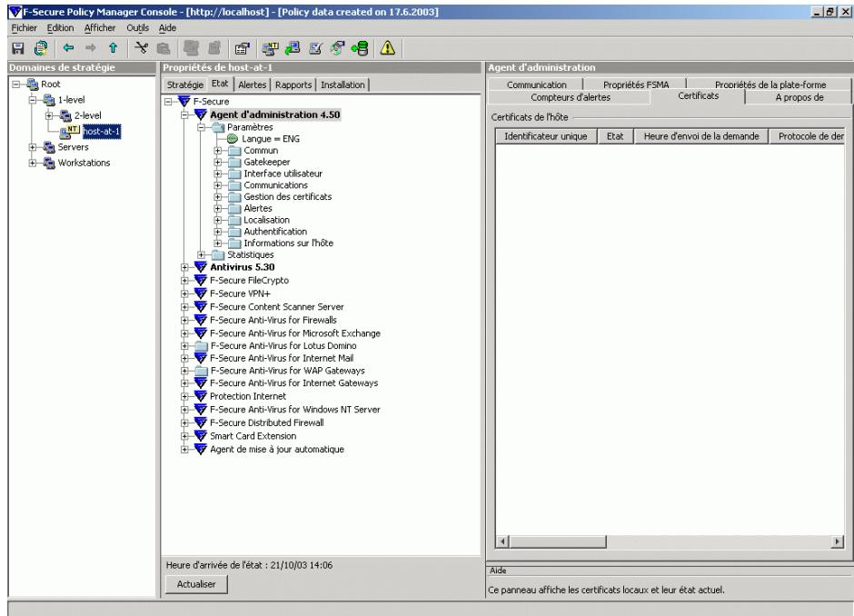Expand the Workstations domain node
The image size is (854, 616).
click(33, 163)
